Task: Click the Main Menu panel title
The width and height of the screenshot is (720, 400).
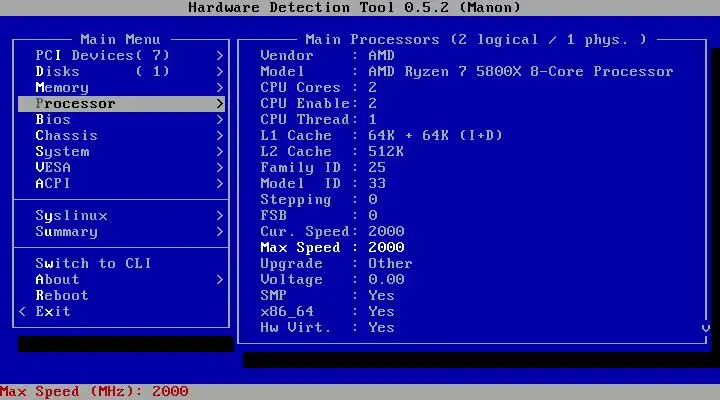Action: coord(120,39)
